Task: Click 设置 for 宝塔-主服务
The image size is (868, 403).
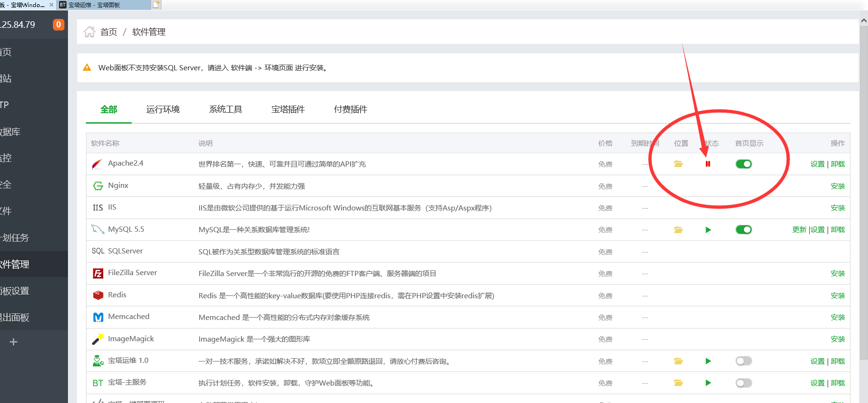Action: pyautogui.click(x=817, y=383)
